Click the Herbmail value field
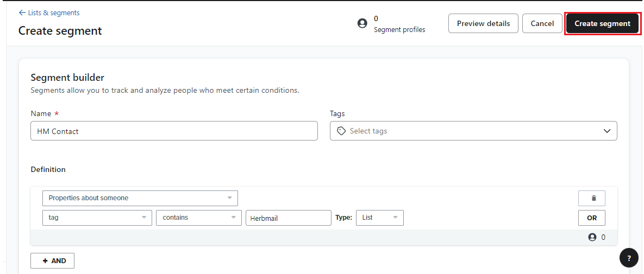This screenshot has width=644, height=274. click(x=289, y=218)
